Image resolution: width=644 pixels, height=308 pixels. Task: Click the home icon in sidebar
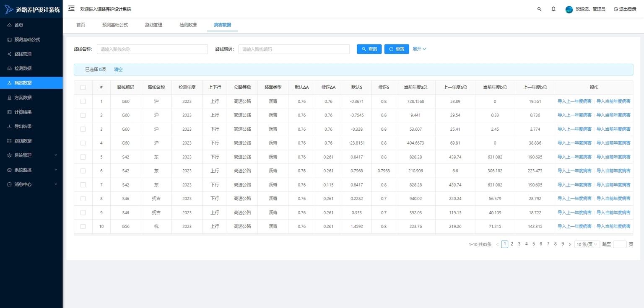point(10,25)
